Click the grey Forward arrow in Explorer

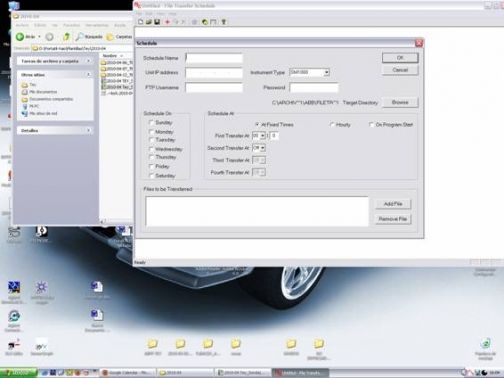[49, 37]
